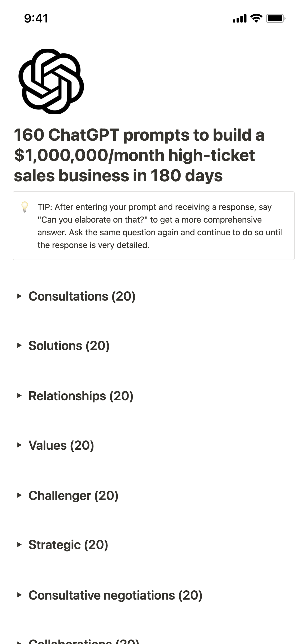Expand the Values (20) toggle arrow

click(19, 445)
